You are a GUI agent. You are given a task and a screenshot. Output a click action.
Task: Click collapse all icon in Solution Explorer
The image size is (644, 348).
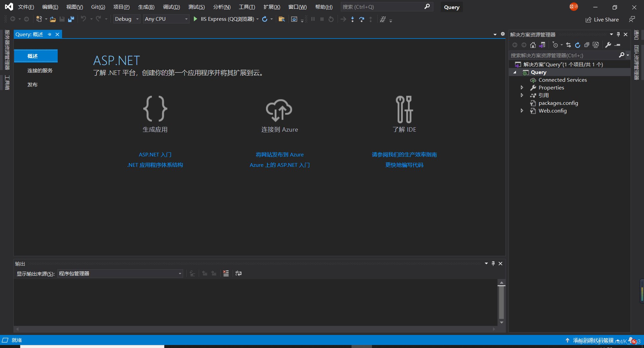(x=587, y=45)
